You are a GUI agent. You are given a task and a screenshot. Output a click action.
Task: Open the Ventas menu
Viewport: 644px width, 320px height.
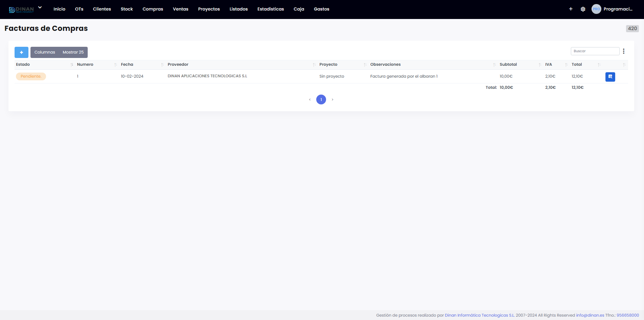point(180,9)
